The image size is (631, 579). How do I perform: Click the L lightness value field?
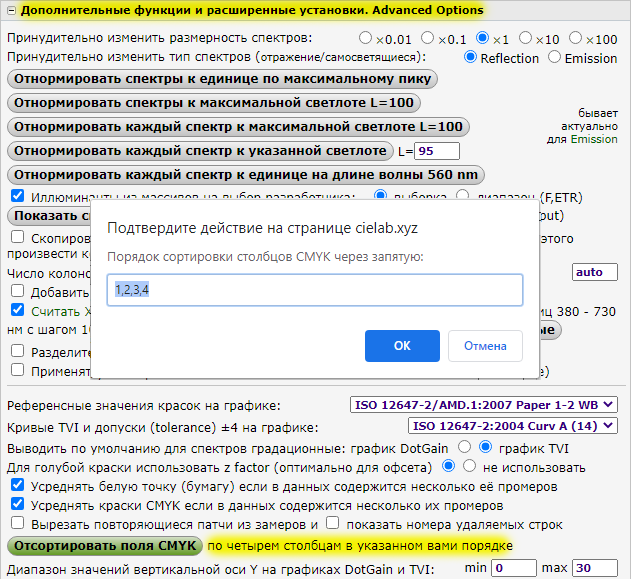437,151
